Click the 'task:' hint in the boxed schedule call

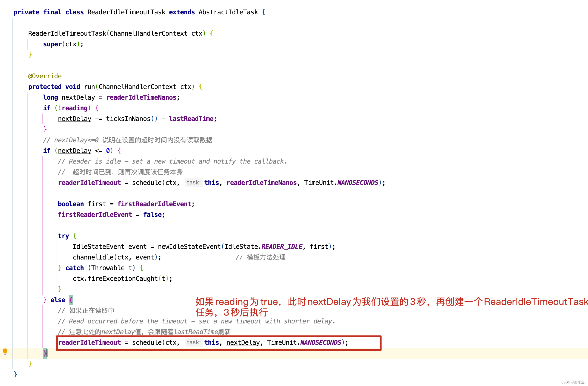point(194,342)
